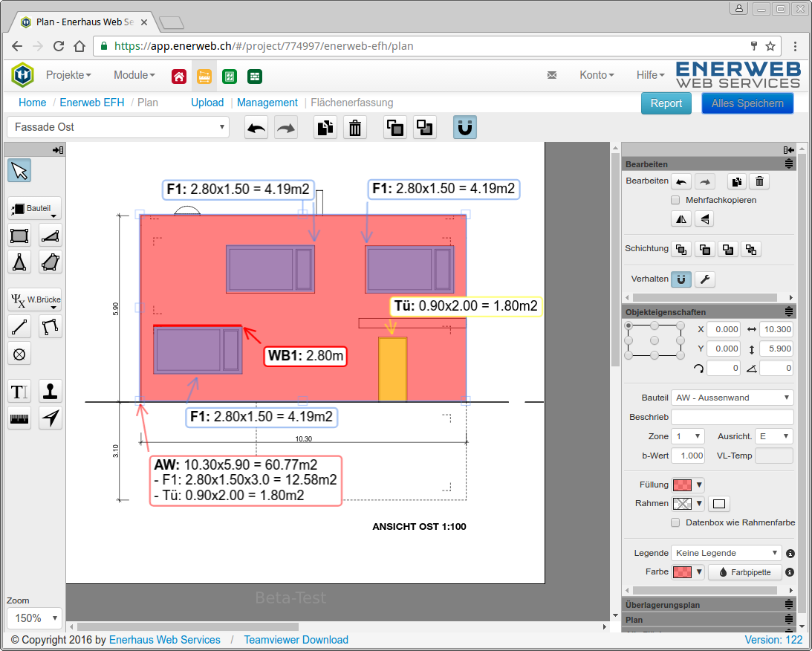This screenshot has width=812, height=651.
Task: Open the Fassade Ost plan dropdown
Action: click(x=117, y=127)
